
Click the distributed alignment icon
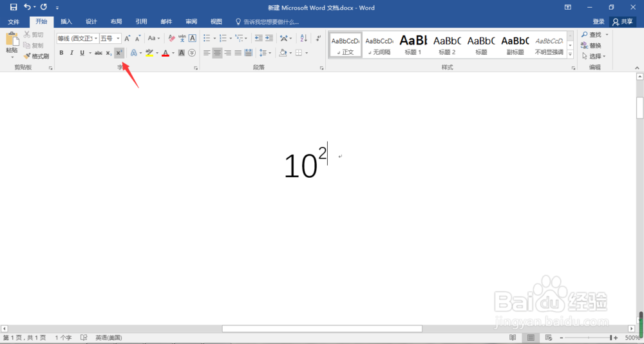pos(248,53)
